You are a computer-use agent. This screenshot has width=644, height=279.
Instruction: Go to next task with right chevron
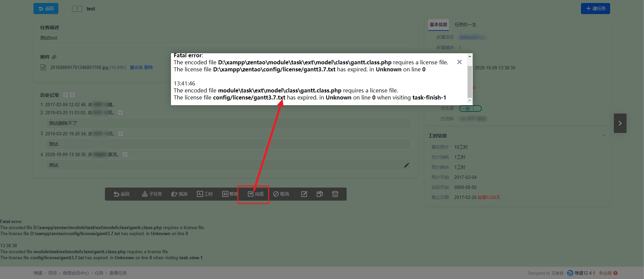[x=620, y=123]
